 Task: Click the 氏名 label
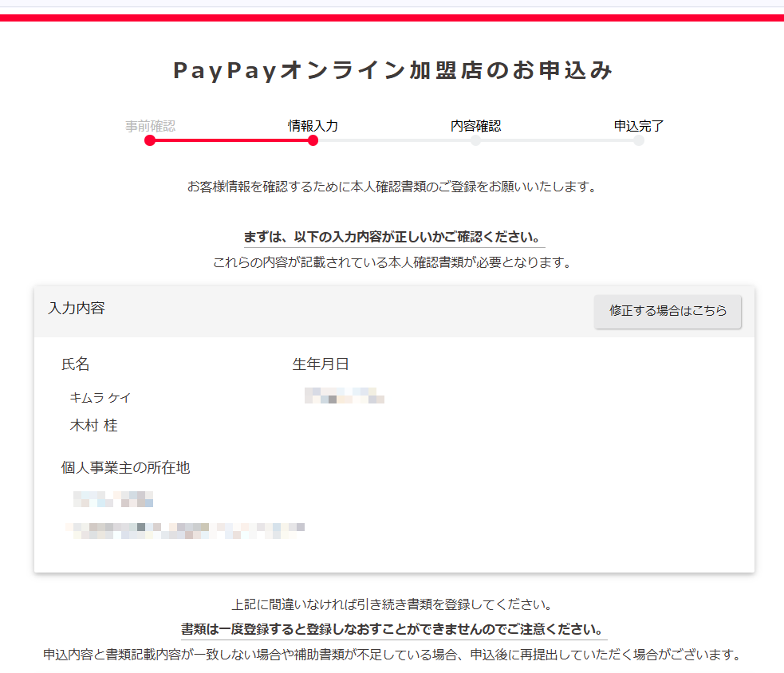pyautogui.click(x=75, y=364)
